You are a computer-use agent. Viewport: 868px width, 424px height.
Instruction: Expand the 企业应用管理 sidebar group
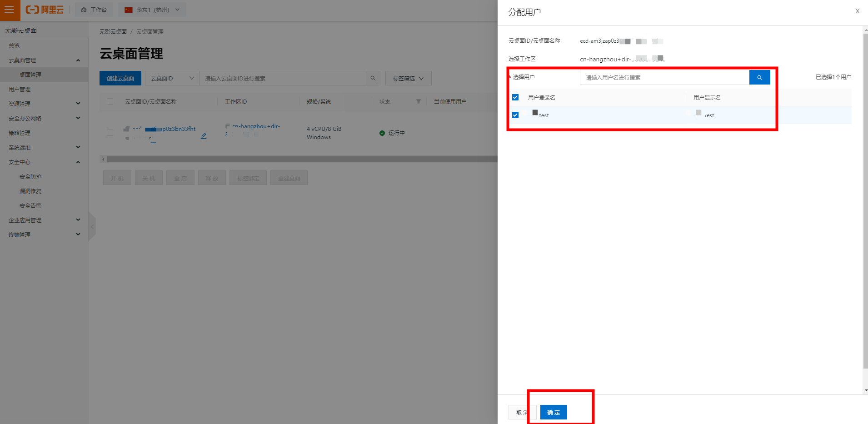(44, 220)
